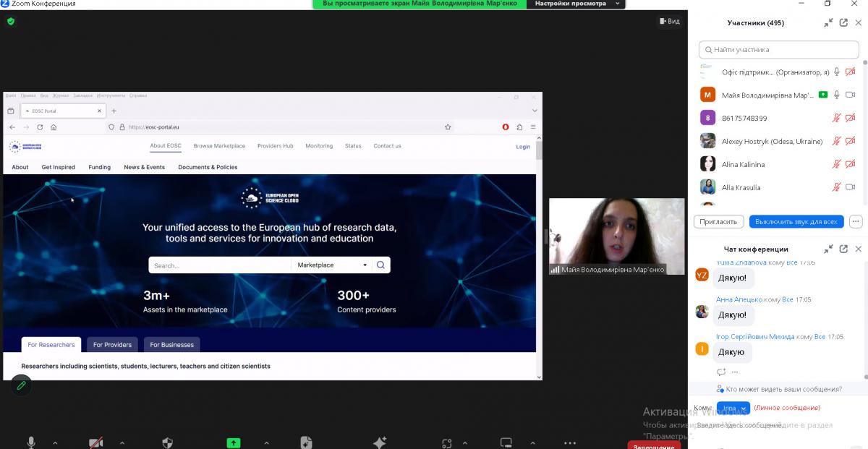This screenshot has height=449, width=868.
Task: Toggle Alla Krasulia's video camera icon
Action: (851, 187)
